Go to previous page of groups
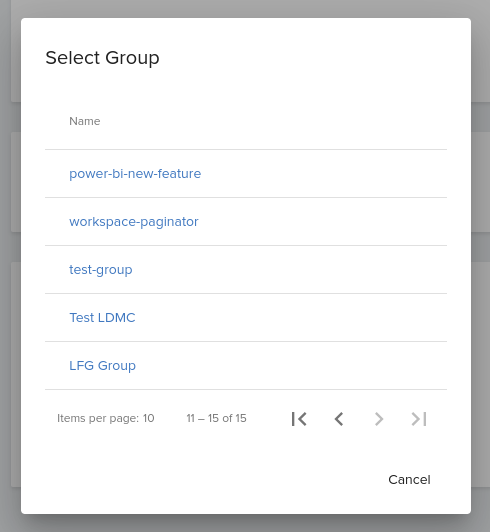The image size is (490, 532). (339, 419)
